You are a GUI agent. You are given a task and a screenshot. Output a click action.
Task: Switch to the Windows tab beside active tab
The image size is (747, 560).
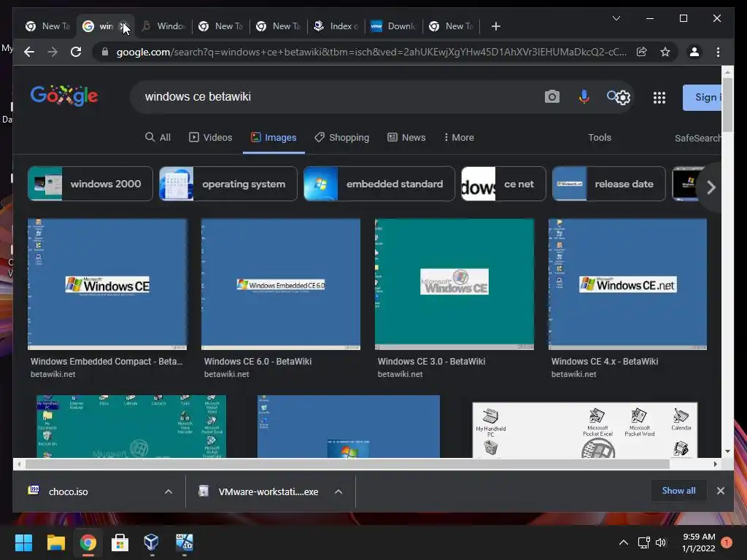[163, 26]
